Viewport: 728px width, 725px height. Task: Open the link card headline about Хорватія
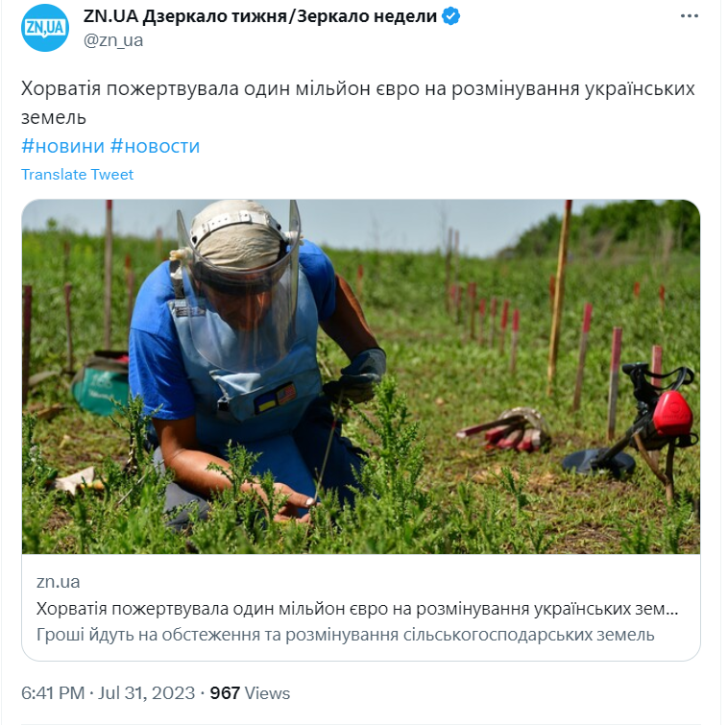(357, 609)
